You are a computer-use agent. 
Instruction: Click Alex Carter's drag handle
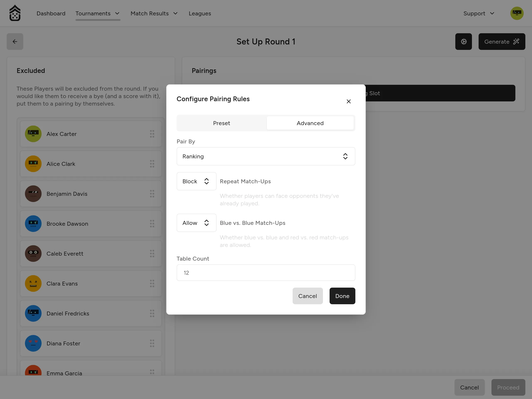pos(152,134)
